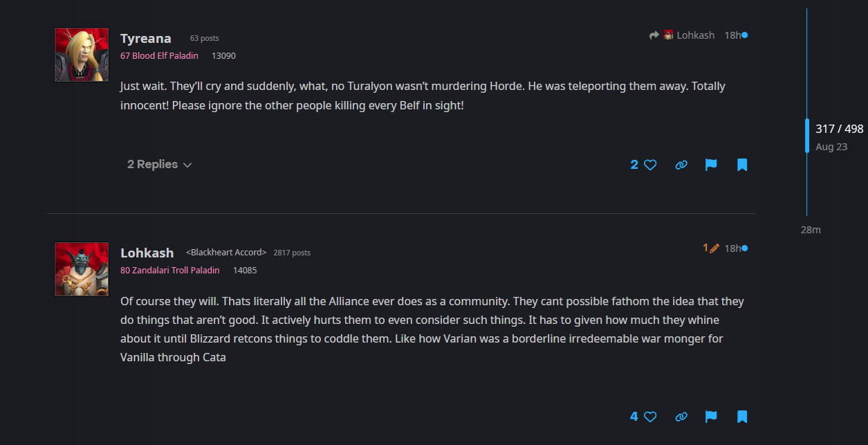Image resolution: width=868 pixels, height=445 pixels.
Task: Click Tyreana's blood elf avatar
Action: point(82,55)
